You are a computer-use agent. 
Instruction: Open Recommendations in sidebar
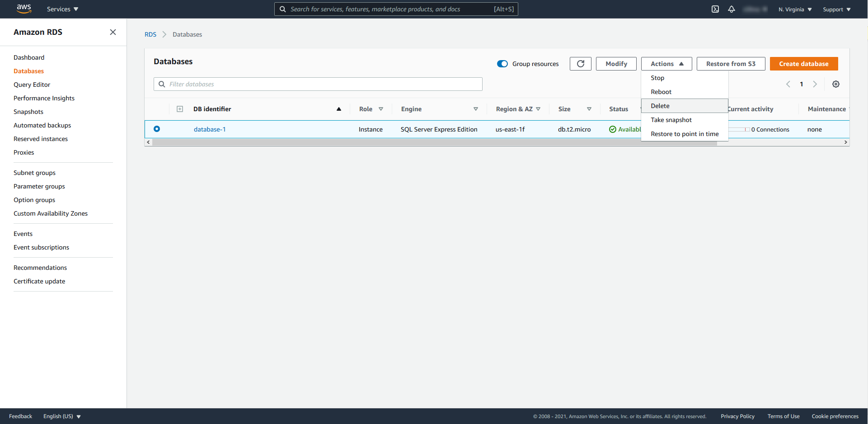coord(40,268)
